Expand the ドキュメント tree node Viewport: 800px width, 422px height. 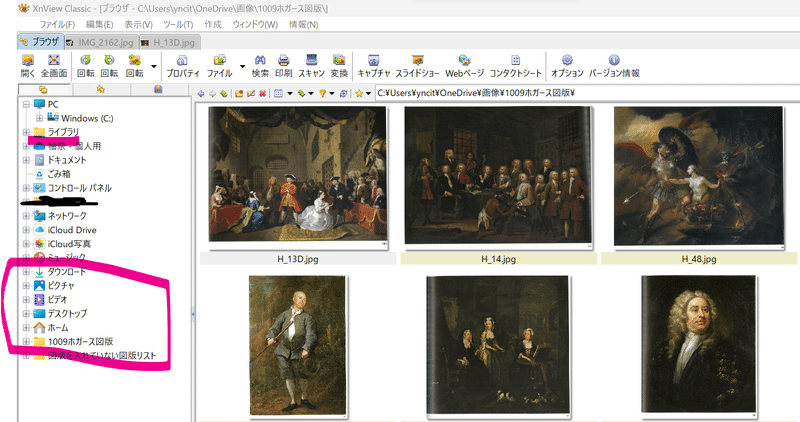pos(26,160)
